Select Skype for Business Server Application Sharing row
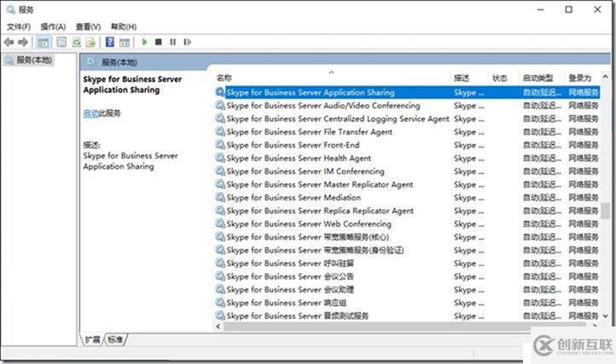 click(x=407, y=92)
